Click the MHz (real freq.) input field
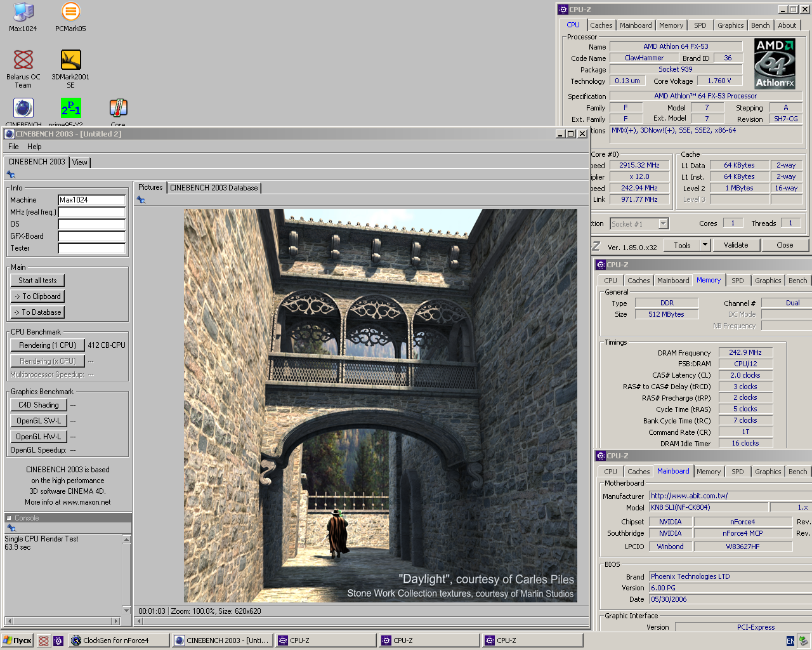 click(91, 212)
